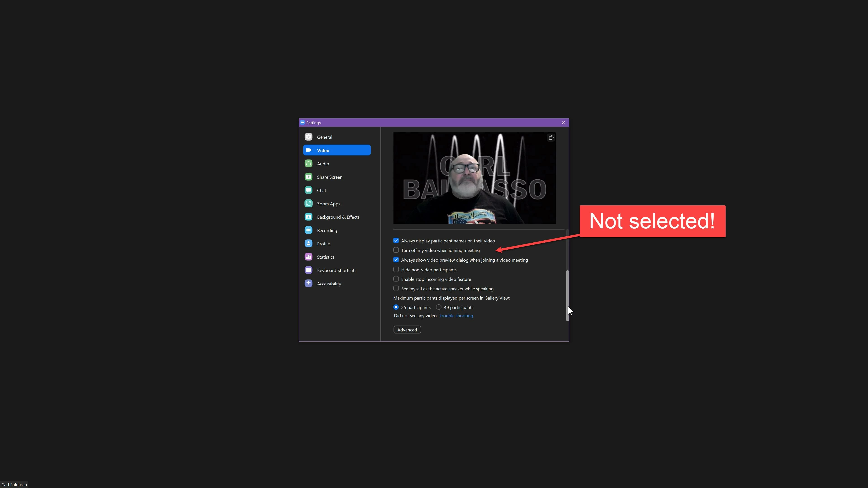Uncheck Always display participant names

pos(396,240)
